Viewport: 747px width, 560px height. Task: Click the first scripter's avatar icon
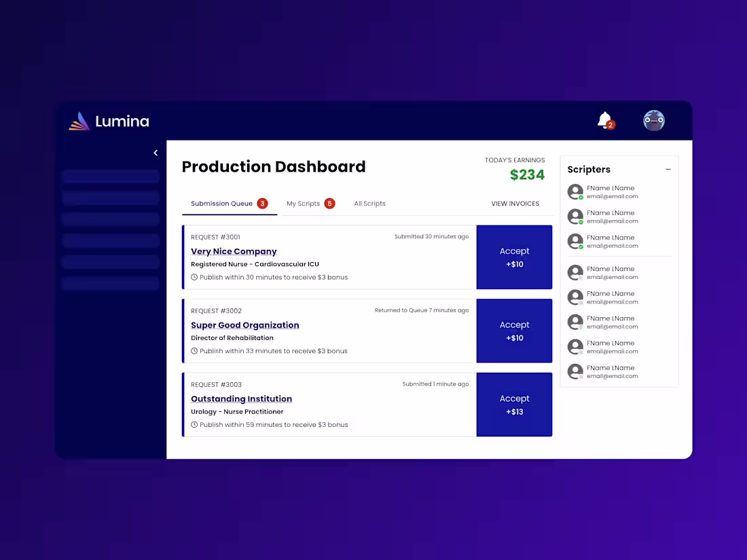pyautogui.click(x=575, y=191)
